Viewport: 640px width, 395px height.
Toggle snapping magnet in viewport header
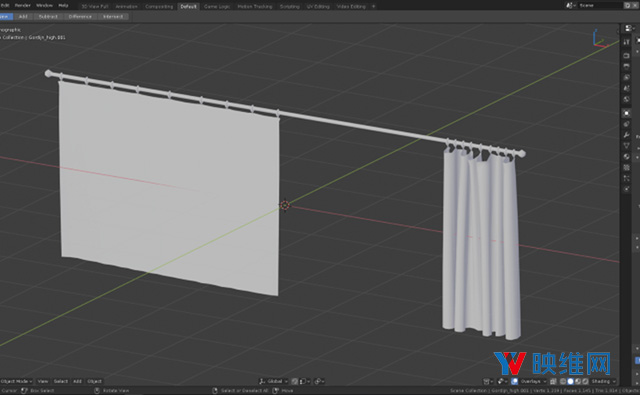295,382
